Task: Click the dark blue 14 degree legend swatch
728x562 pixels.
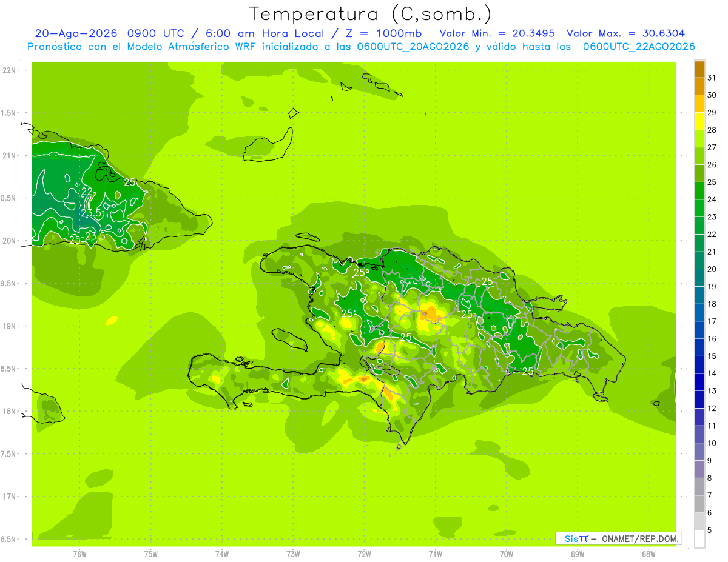Action: 699,365
